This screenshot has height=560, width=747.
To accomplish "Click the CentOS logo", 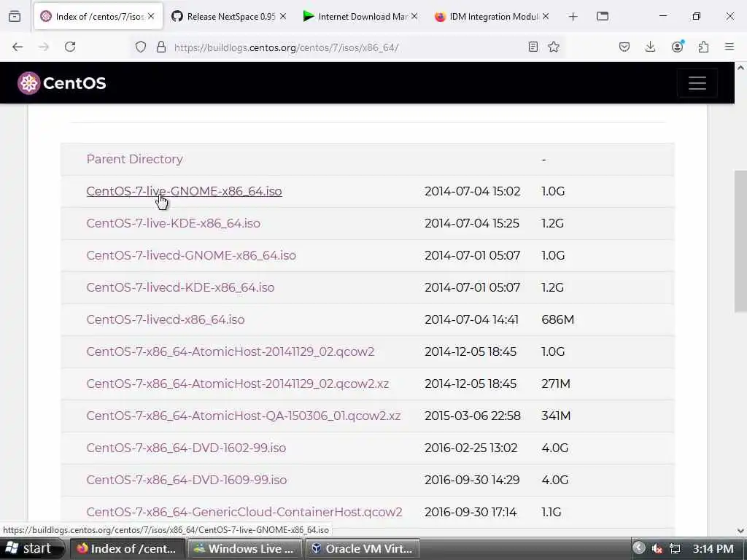I will pyautogui.click(x=62, y=83).
